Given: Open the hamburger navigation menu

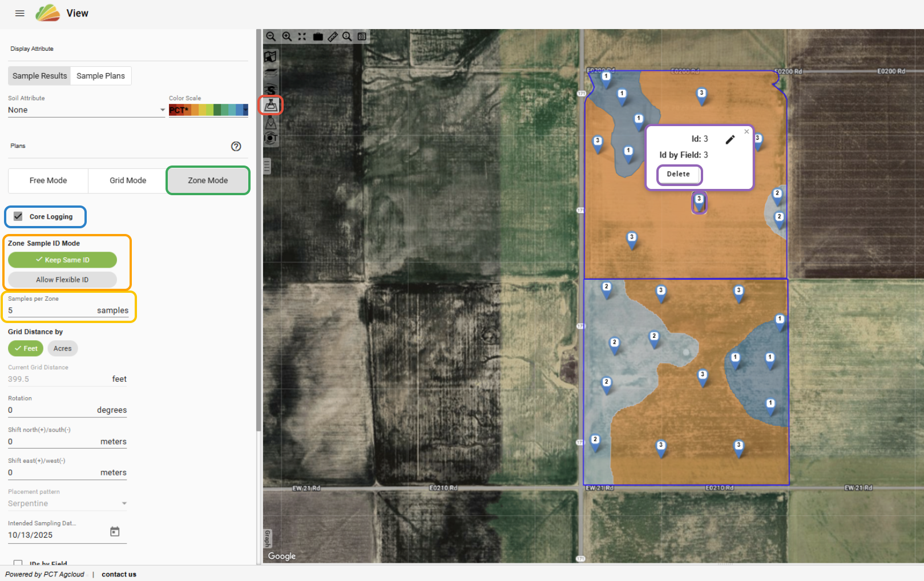Looking at the screenshot, I should coord(20,13).
